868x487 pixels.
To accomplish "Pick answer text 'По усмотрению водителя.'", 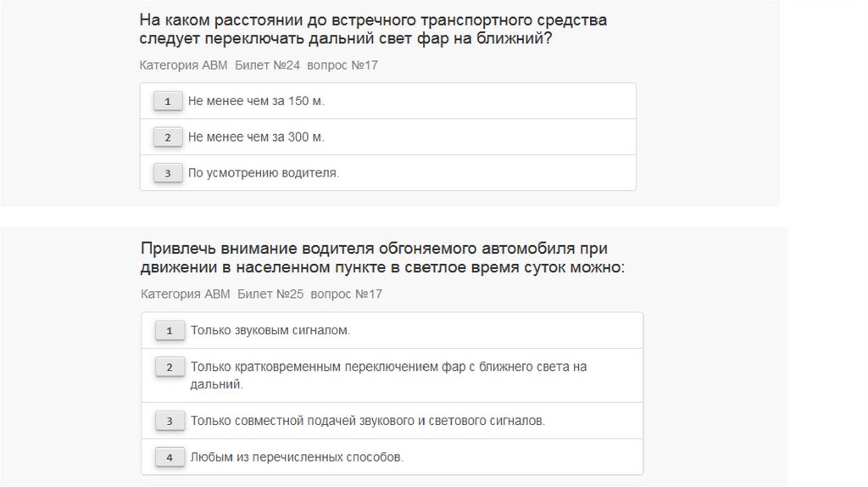I will click(x=263, y=173).
